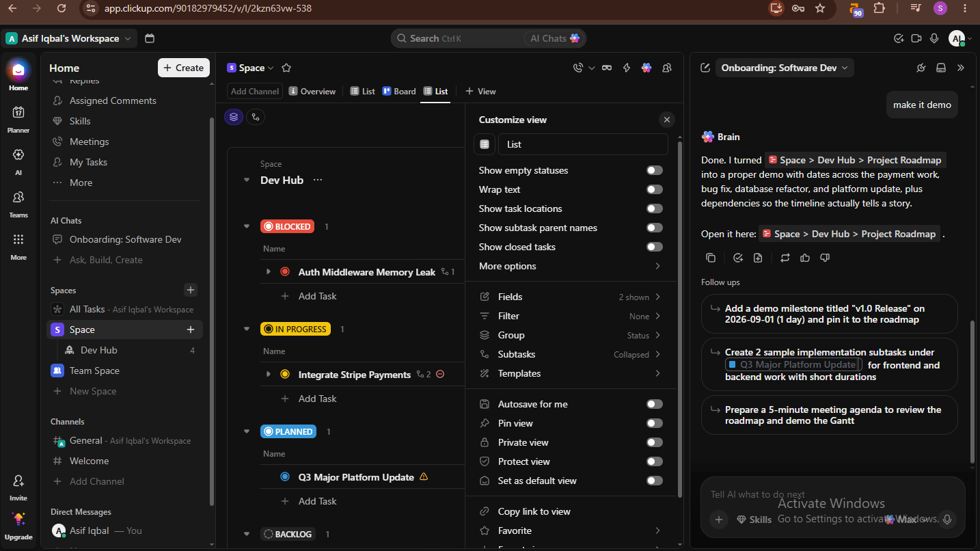The width and height of the screenshot is (980, 551).
Task: Expand More options in Customize view
Action: pyautogui.click(x=571, y=266)
